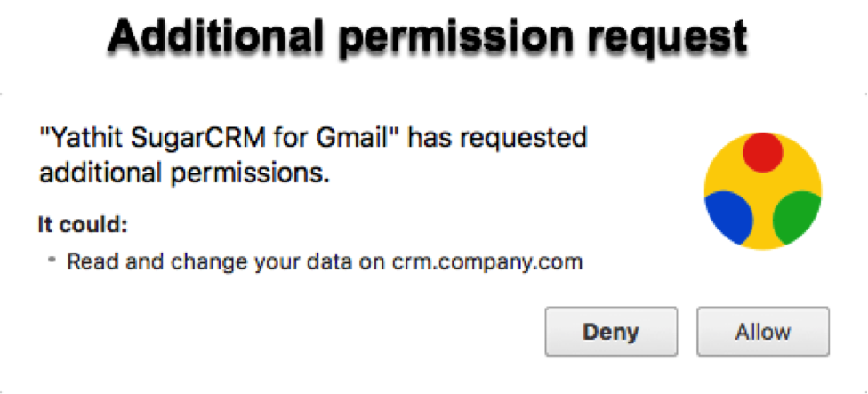Click the "additional permissions." text line
Image resolution: width=868 pixels, height=394 pixels.
coord(184,174)
